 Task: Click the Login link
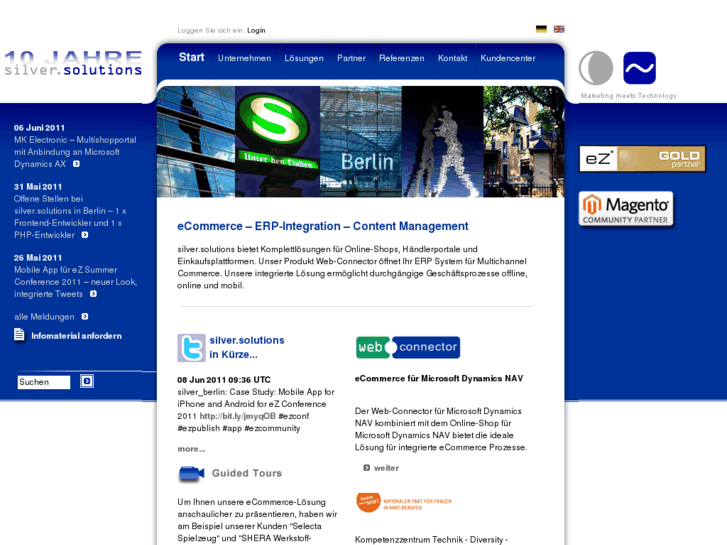256,30
